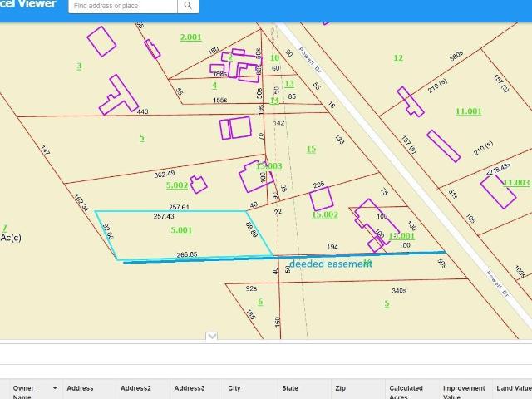Open parcel label 15.002
Image resolution: width=532 pixels, height=399 pixels.
click(325, 214)
